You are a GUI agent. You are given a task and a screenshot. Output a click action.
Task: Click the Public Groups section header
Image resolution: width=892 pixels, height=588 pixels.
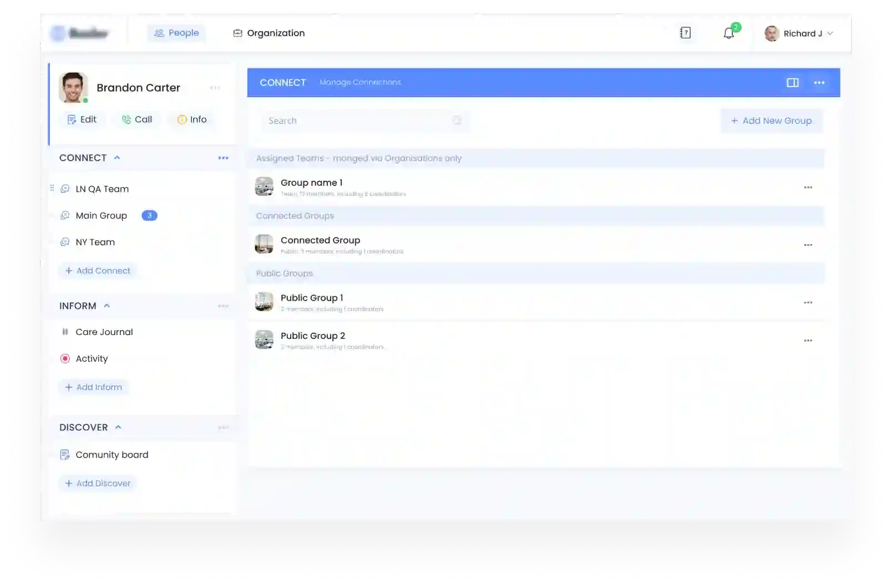(x=536, y=273)
